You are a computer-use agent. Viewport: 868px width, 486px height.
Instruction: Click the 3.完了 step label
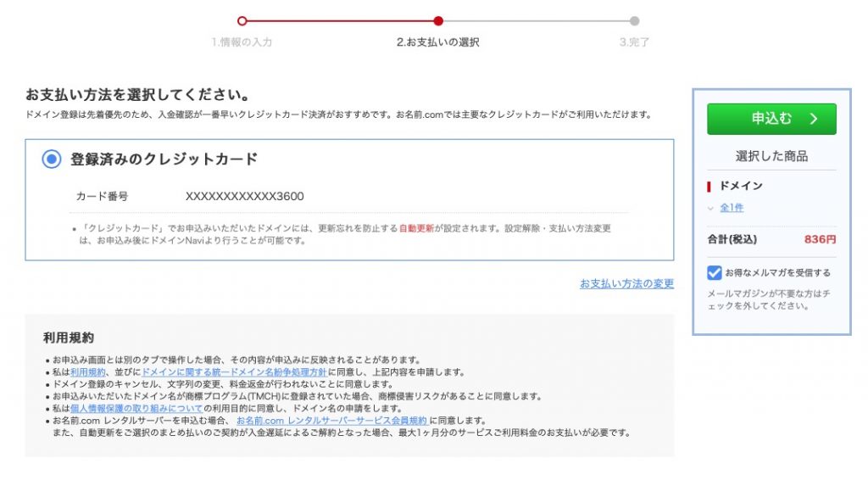click(x=634, y=42)
